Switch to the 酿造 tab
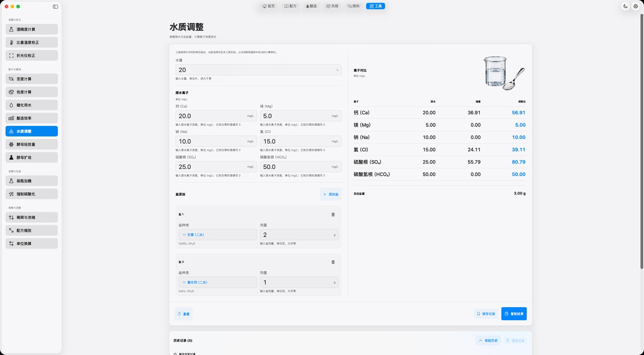This screenshot has width=644, height=355. [311, 6]
